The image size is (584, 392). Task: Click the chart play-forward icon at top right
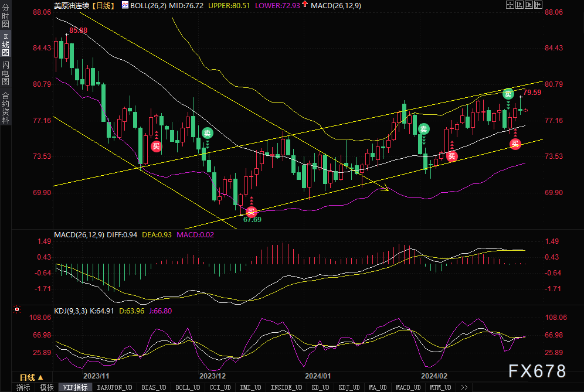[529, 5]
